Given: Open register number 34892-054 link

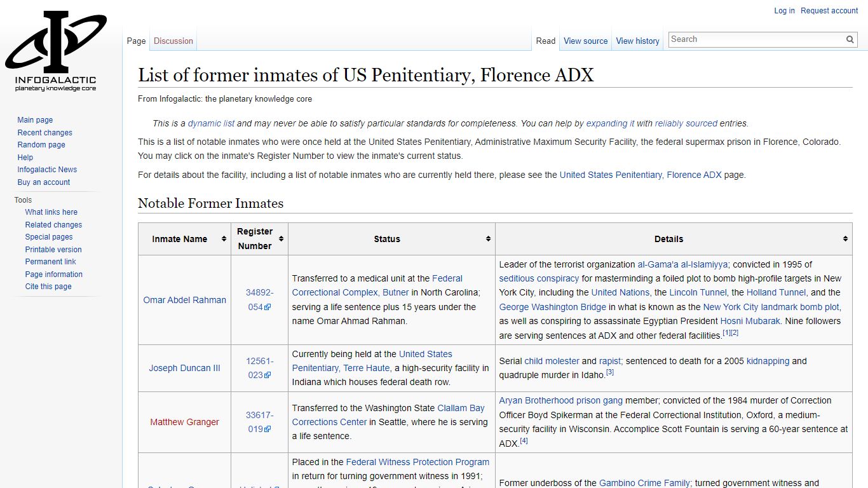Looking at the screenshot, I should (259, 300).
